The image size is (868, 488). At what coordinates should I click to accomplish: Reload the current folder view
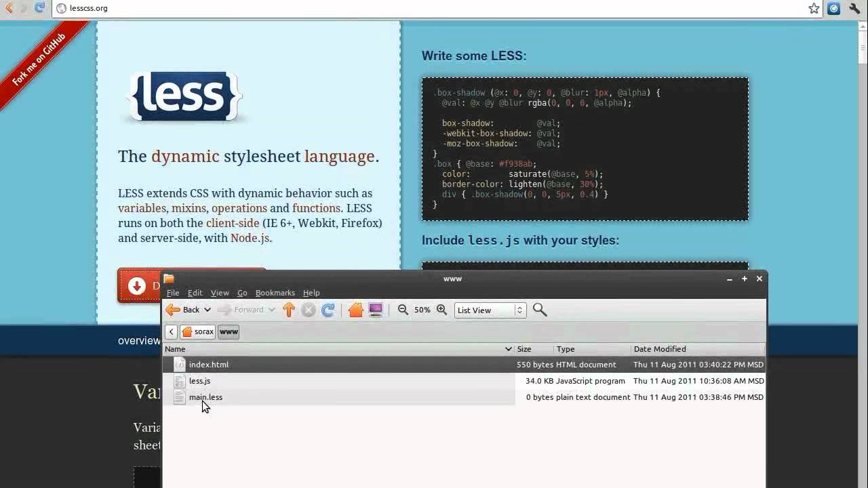pos(328,310)
